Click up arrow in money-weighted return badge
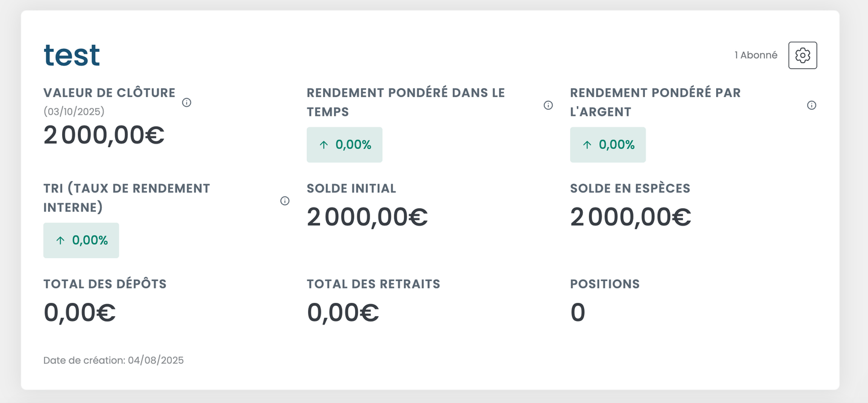 click(x=587, y=145)
